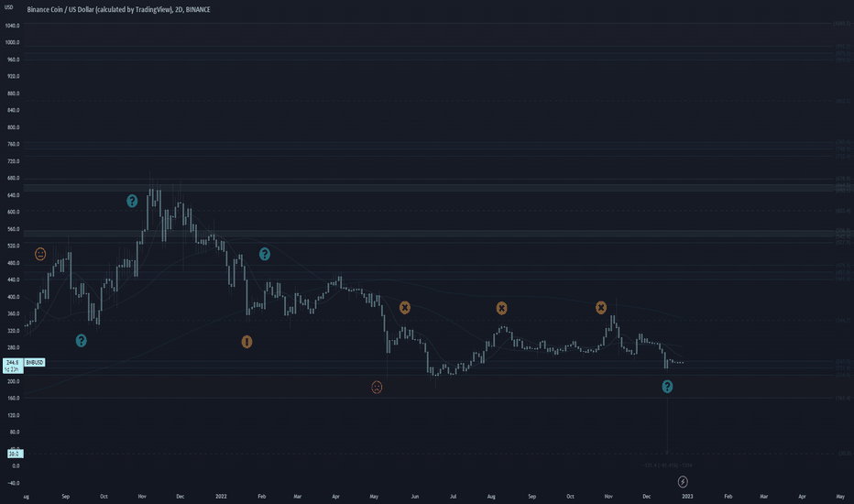Click the Jul label on the time axis
This screenshot has width=854, height=504.
454,497
